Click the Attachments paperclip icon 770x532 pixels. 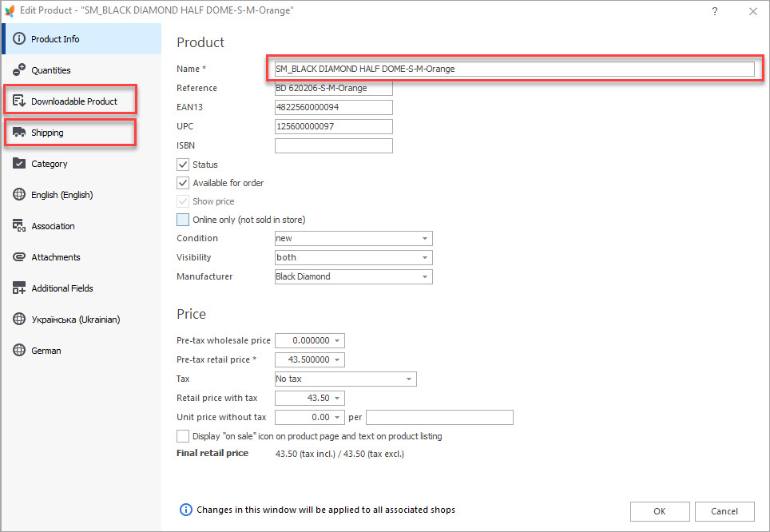pos(19,257)
